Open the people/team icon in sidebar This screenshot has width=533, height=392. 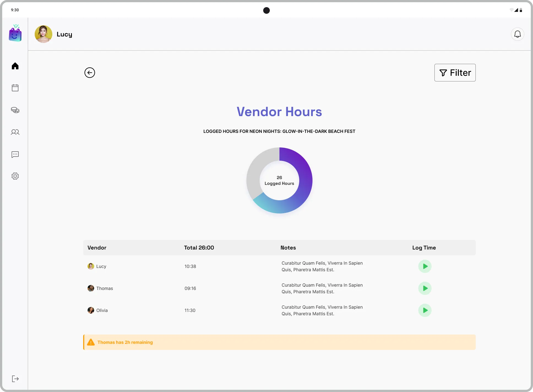tap(15, 132)
